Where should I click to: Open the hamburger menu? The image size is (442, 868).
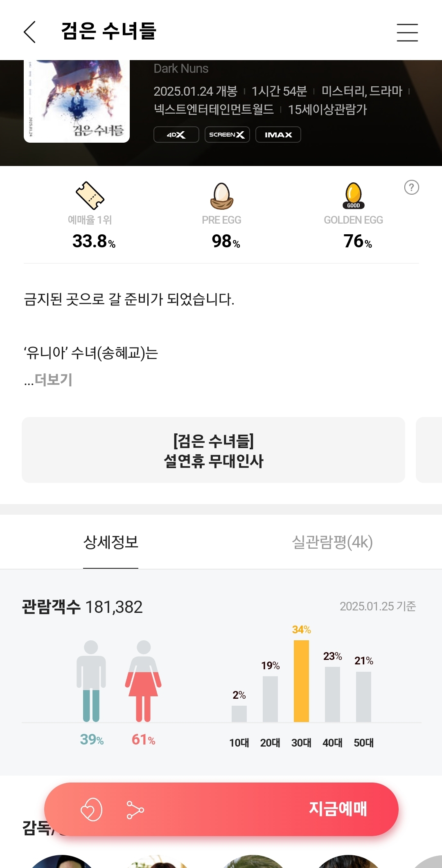click(x=407, y=32)
